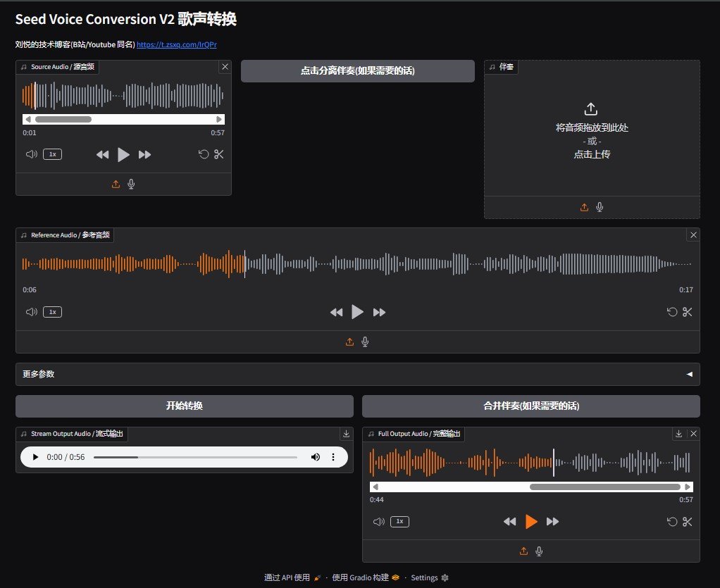Image resolution: width=720 pixels, height=588 pixels.
Task: Upload a file to the Reference Audio panel
Action: click(349, 342)
